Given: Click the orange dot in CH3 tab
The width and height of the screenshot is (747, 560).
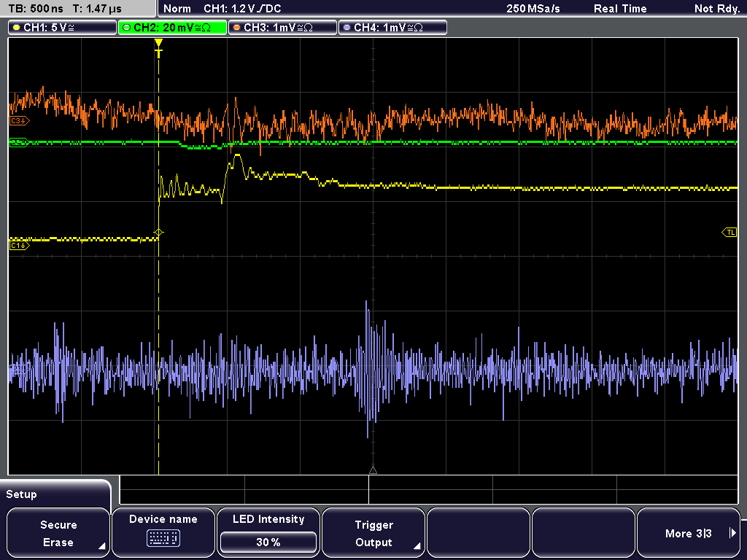Looking at the screenshot, I should coord(237,28).
